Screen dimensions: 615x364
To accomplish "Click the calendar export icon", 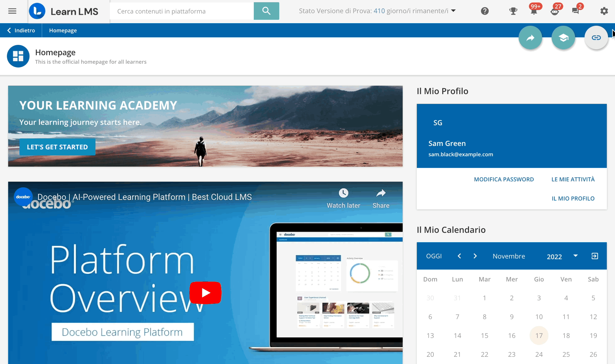I will [x=595, y=256].
